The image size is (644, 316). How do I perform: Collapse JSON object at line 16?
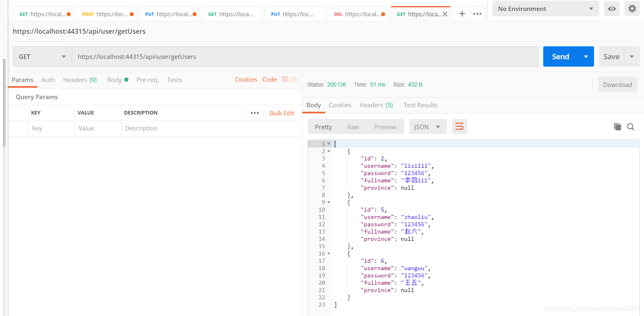(329, 253)
